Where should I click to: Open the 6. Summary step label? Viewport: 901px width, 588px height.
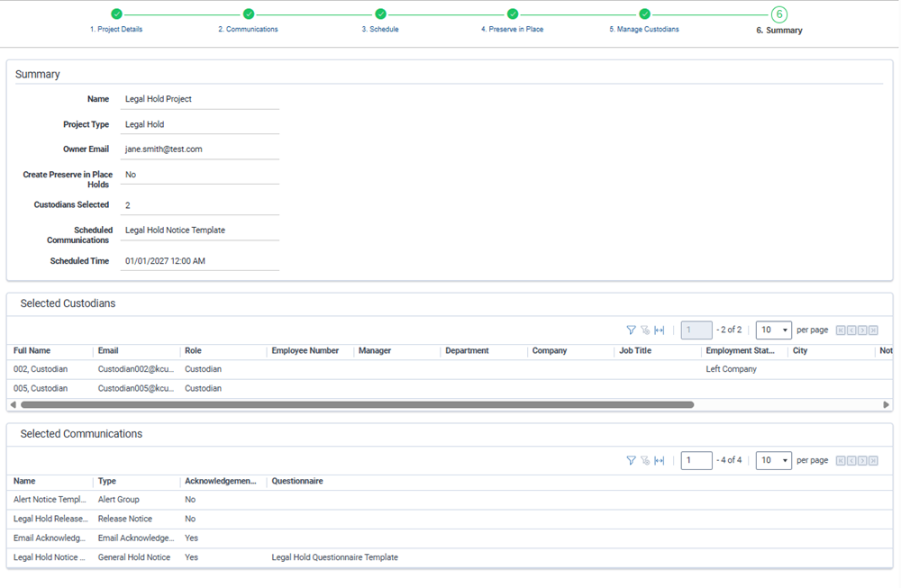[x=779, y=31]
